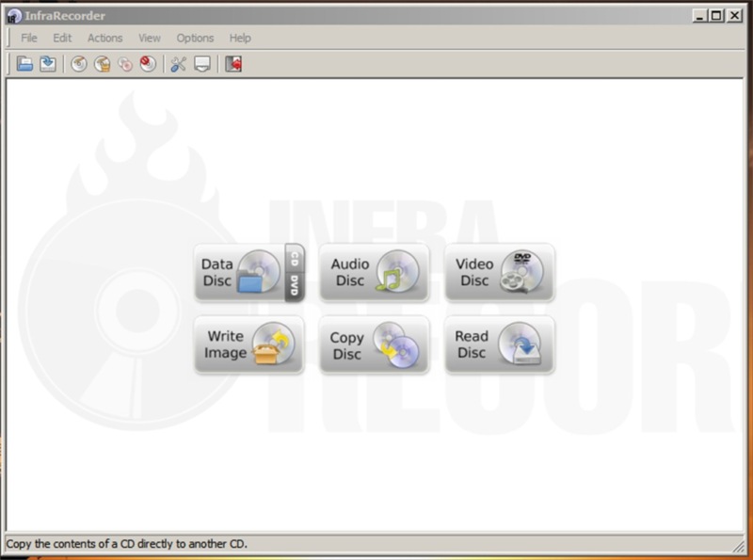Start a new Audio Disc project
The width and height of the screenshot is (753, 560).
coord(374,272)
